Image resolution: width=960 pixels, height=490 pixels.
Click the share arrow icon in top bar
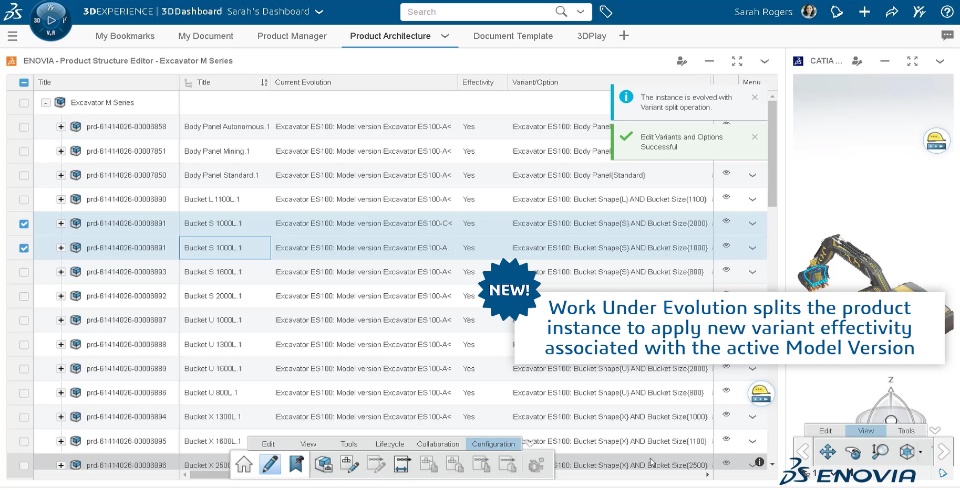click(891, 12)
